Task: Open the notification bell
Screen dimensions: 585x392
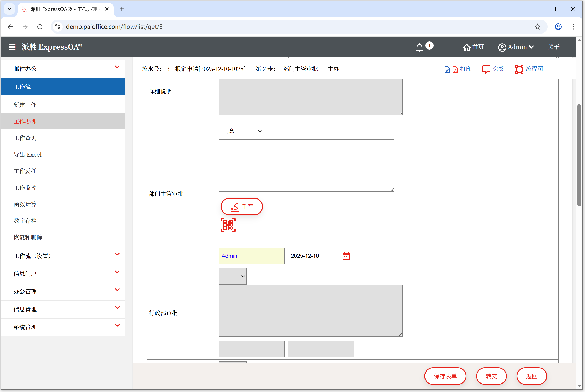Action: tap(419, 48)
